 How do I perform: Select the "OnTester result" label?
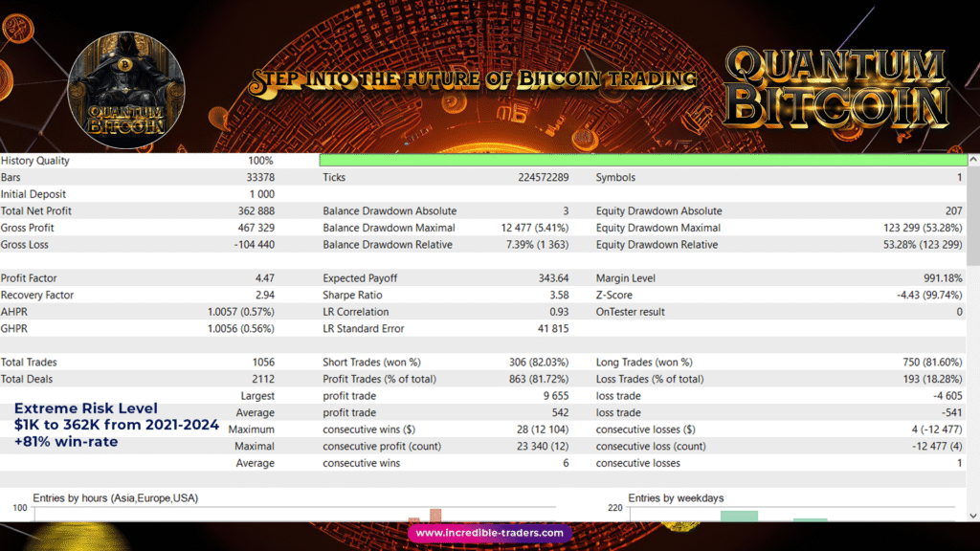click(x=630, y=312)
